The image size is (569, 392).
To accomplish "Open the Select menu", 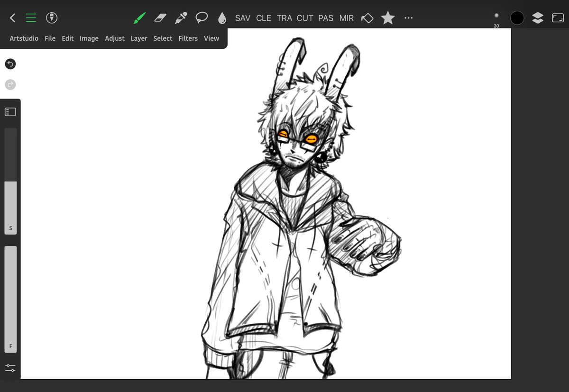I will pos(163,38).
